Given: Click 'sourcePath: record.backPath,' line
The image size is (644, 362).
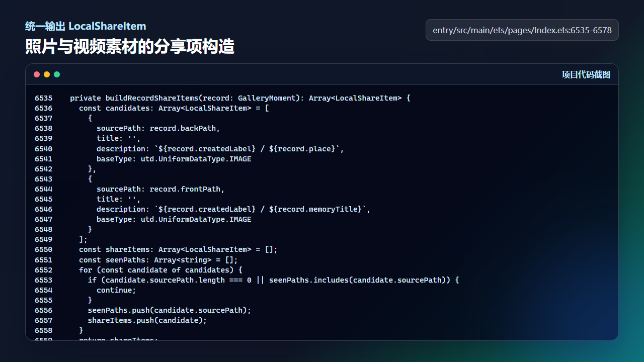Looking at the screenshot, I should [158, 128].
